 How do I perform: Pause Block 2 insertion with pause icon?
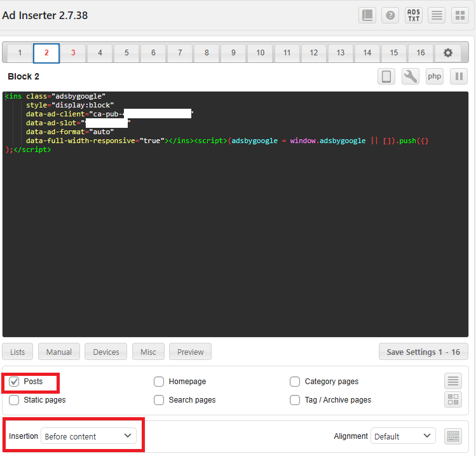(459, 77)
